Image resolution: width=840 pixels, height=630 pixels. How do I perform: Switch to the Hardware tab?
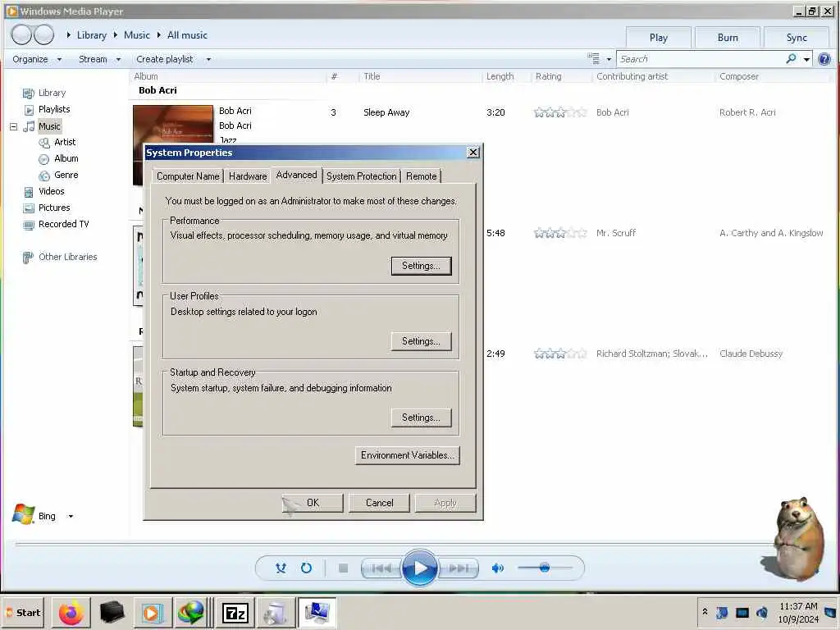[248, 176]
